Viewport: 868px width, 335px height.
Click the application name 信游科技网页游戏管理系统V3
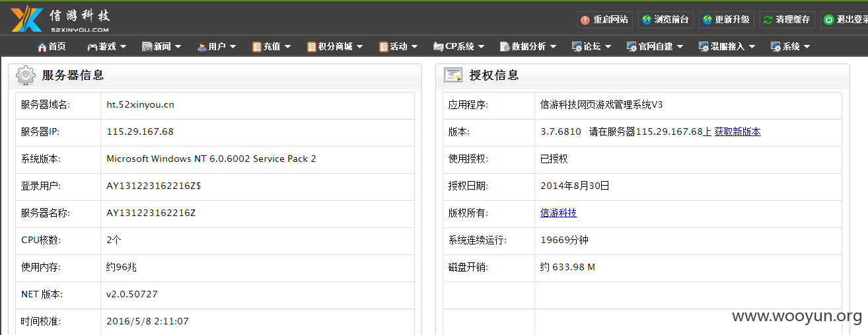(602, 104)
